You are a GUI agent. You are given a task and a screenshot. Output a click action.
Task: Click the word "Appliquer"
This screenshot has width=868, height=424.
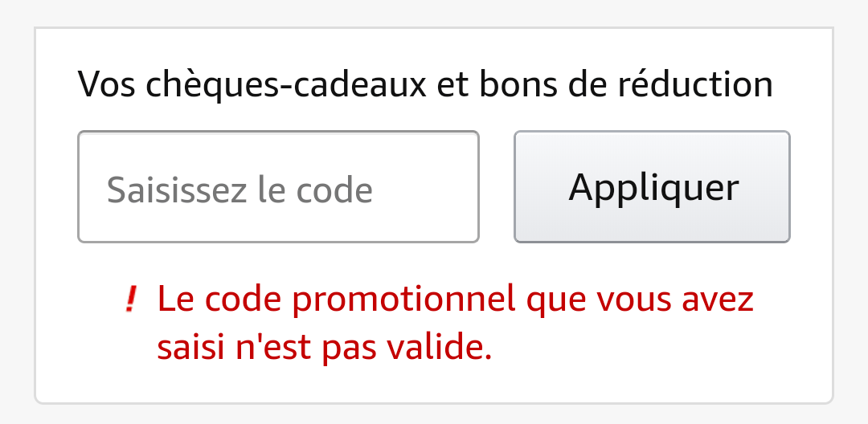(x=653, y=187)
